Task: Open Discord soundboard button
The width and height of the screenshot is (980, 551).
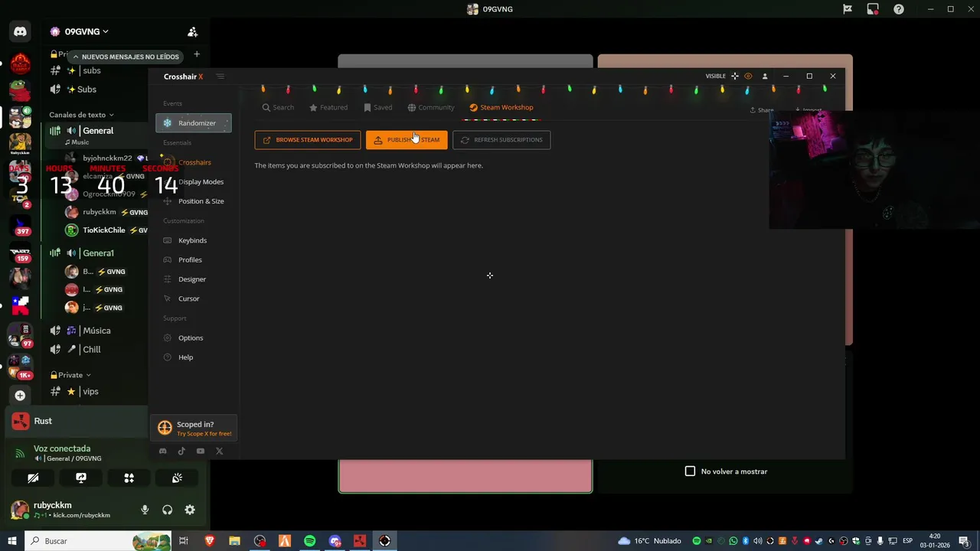Action: 177,478
